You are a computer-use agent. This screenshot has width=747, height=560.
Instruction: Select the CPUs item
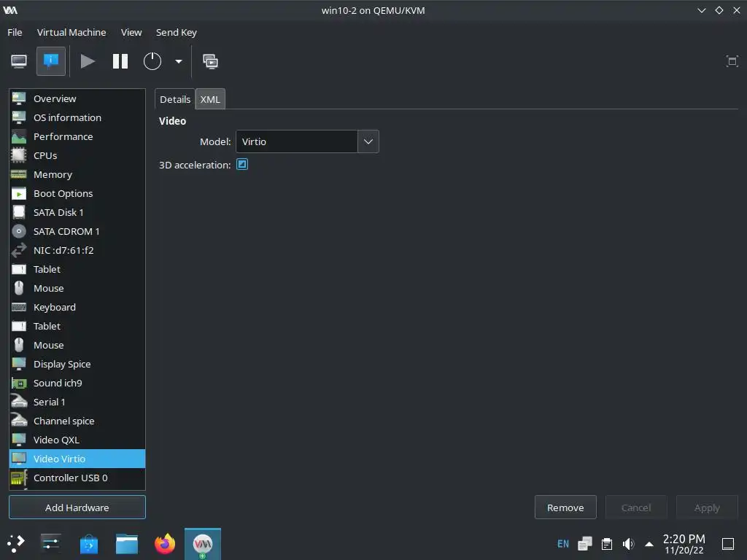77,156
